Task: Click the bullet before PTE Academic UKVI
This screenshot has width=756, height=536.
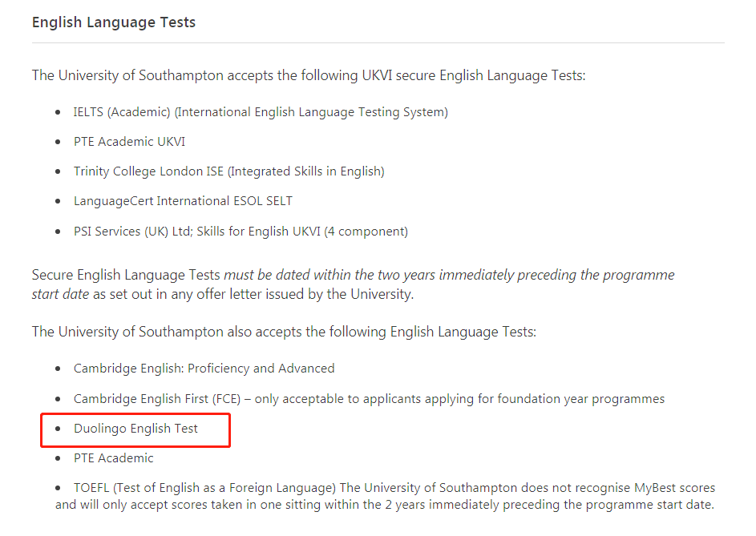Action: [x=58, y=142]
